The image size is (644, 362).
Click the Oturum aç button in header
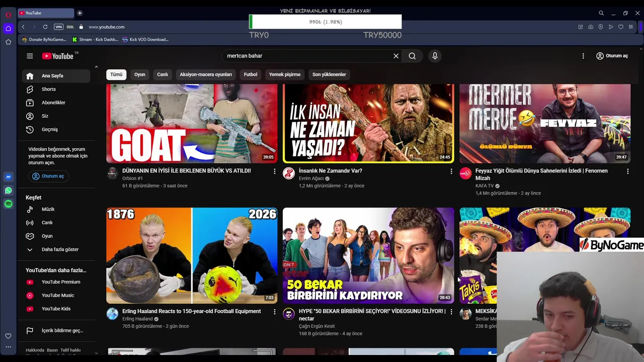pyautogui.click(x=612, y=56)
